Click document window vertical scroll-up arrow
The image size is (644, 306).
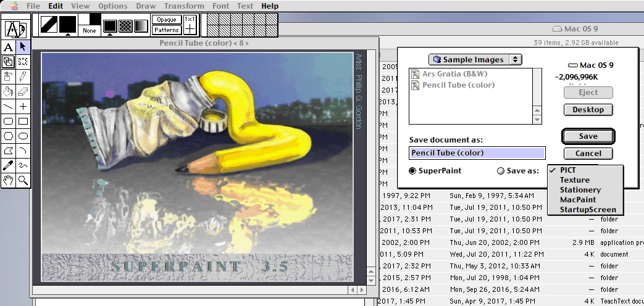tap(371, 271)
